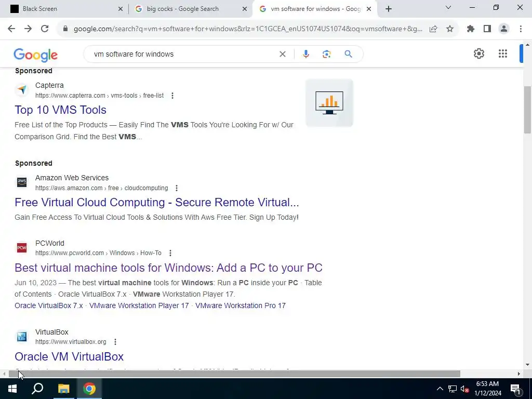Show hidden system tray icons
The image size is (532, 399).
point(440,389)
